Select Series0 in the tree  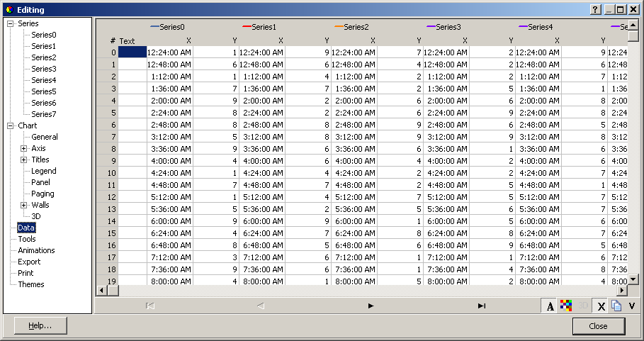tap(43, 35)
